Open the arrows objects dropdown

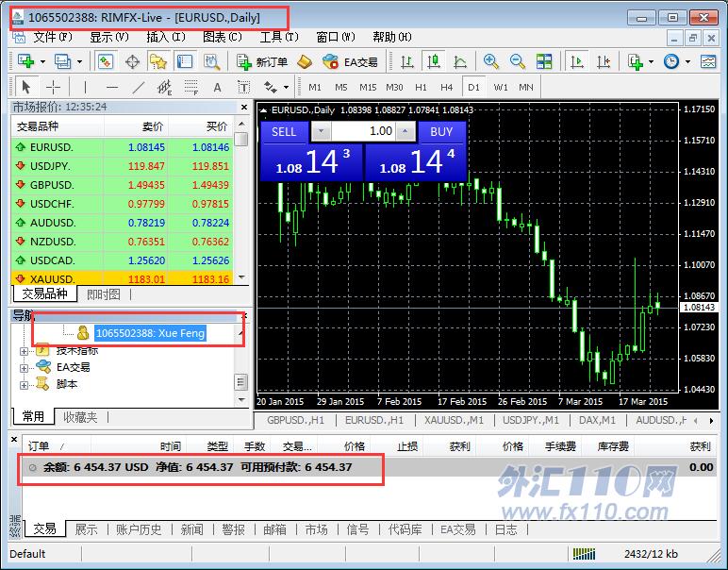coord(286,88)
